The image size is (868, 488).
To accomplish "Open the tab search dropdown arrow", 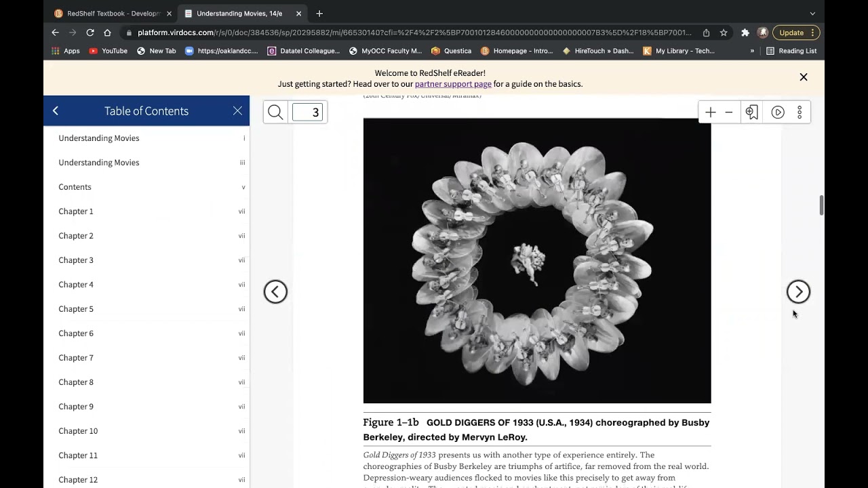I will coord(812,14).
